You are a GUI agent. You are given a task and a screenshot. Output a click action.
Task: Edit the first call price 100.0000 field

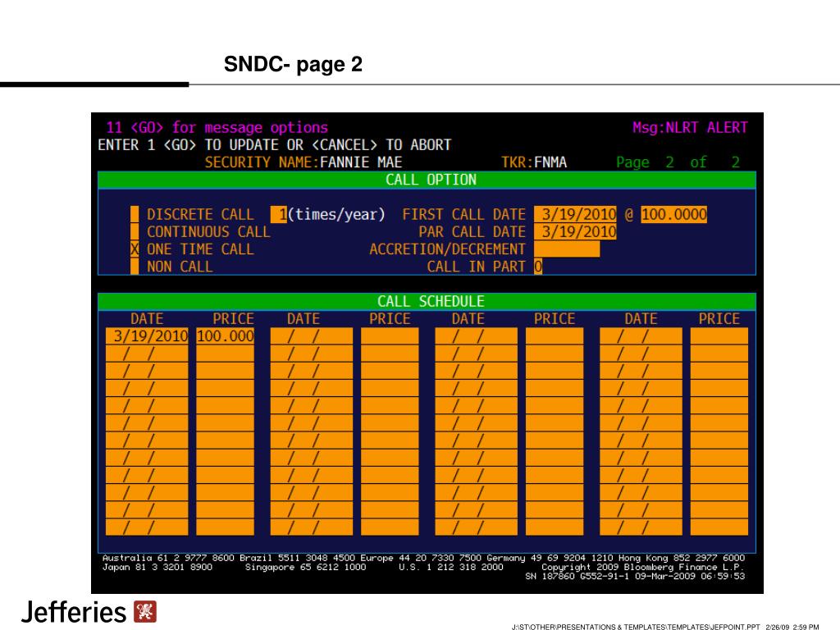pyautogui.click(x=674, y=214)
